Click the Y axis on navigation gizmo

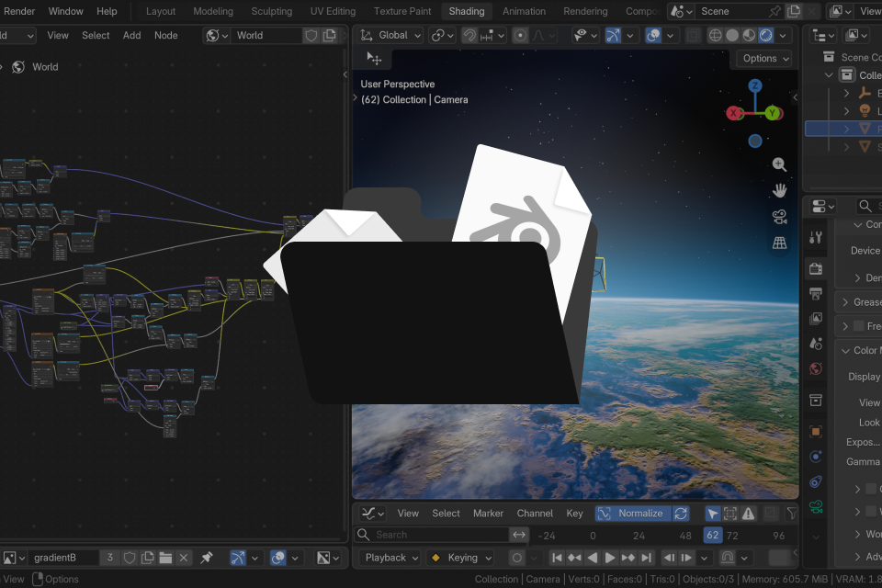tap(774, 113)
